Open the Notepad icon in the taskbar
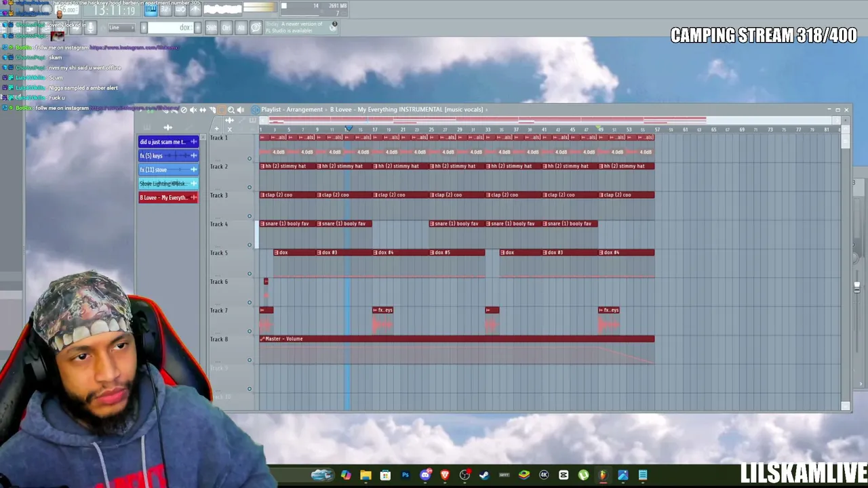Viewport: 868px width, 488px height. click(643, 475)
